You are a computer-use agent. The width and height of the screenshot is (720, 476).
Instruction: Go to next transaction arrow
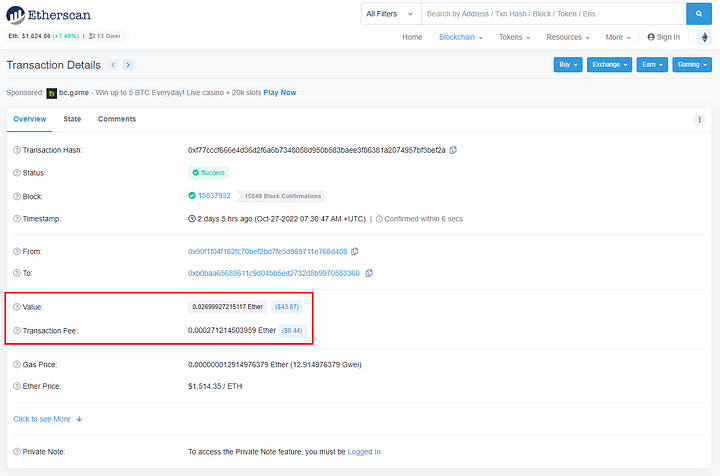tap(128, 65)
